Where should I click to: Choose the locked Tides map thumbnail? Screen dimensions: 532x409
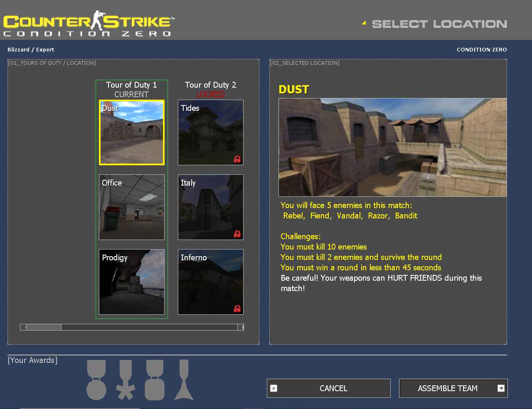211,132
